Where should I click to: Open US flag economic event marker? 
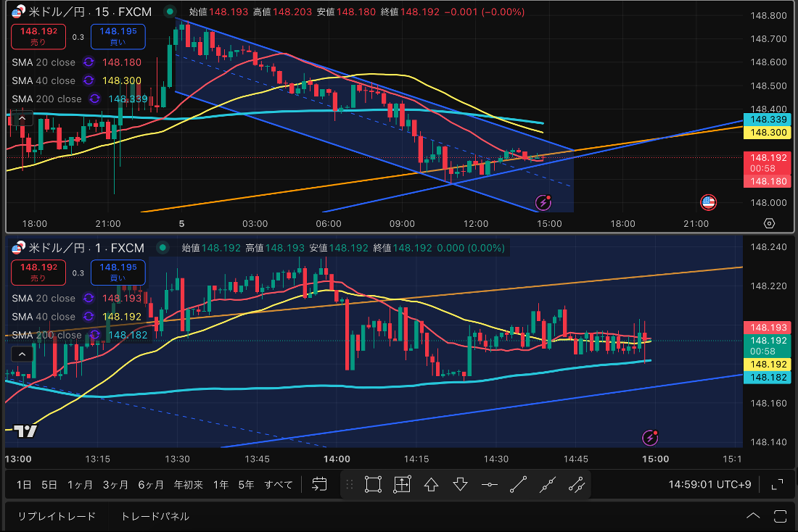coord(708,202)
